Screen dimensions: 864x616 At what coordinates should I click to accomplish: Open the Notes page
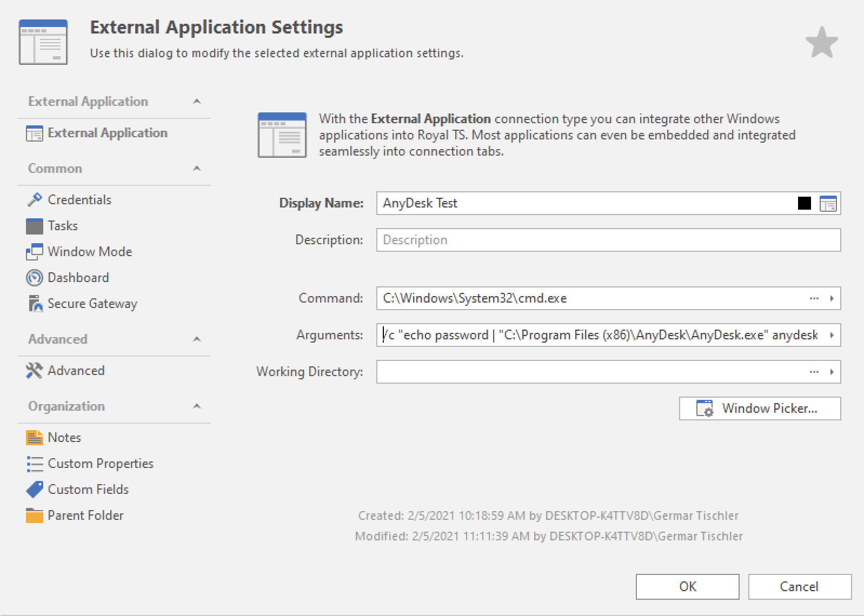64,438
